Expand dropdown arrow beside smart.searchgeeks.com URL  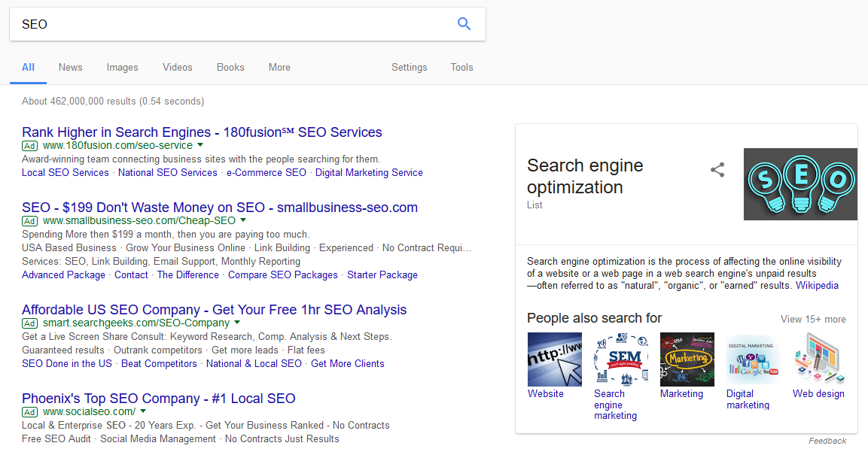tap(237, 323)
